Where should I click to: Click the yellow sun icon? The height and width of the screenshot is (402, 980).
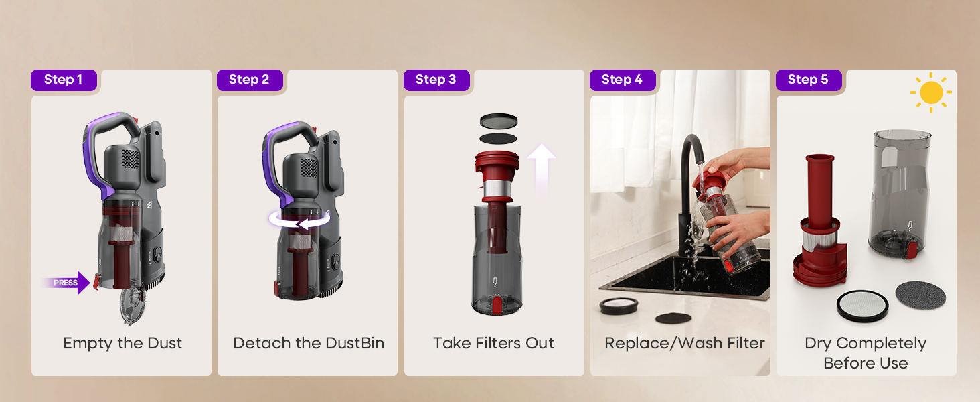pyautogui.click(x=931, y=92)
